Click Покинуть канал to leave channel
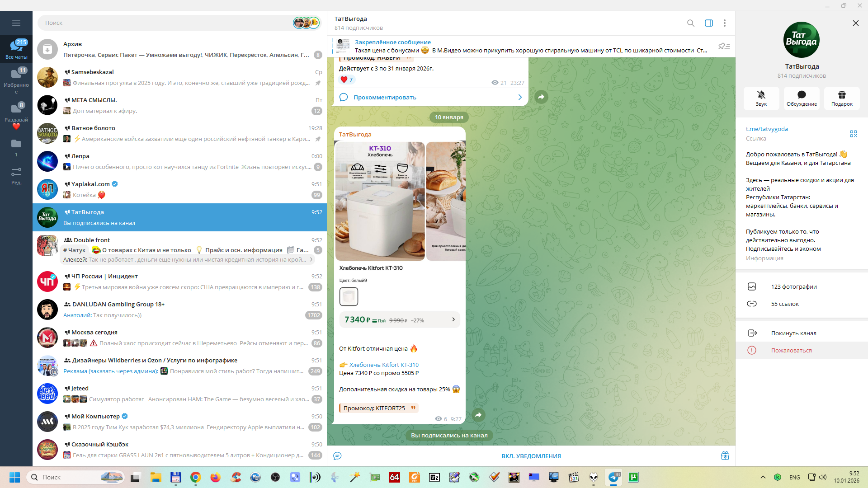This screenshot has width=868, height=488. click(x=793, y=333)
